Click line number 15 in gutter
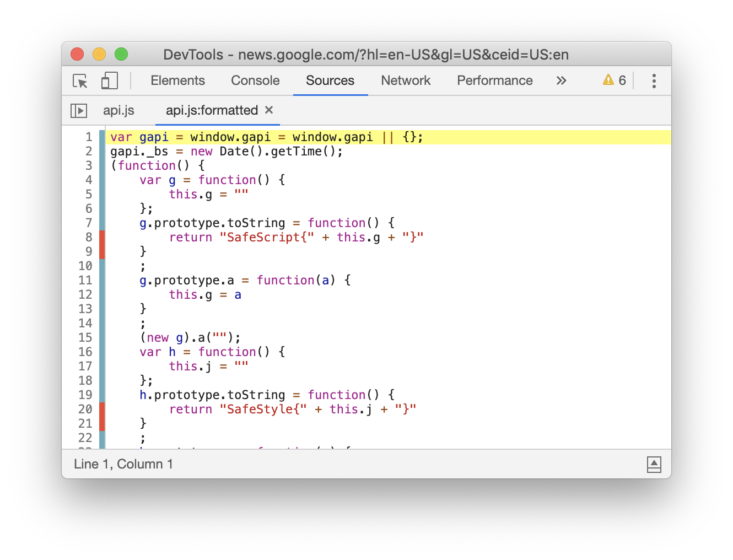This screenshot has height=560, width=733. click(85, 337)
